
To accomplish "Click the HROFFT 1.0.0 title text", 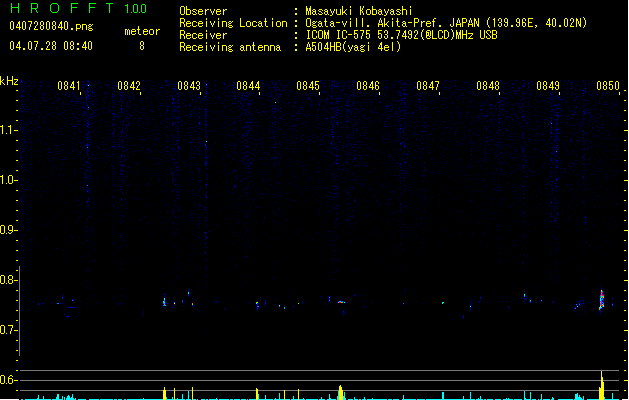I will (78, 8).
